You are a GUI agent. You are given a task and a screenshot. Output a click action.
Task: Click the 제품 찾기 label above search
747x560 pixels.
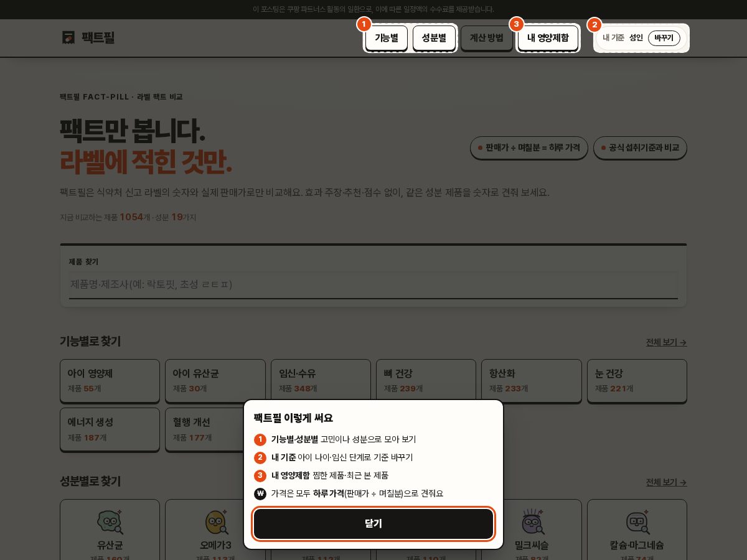(x=83, y=262)
